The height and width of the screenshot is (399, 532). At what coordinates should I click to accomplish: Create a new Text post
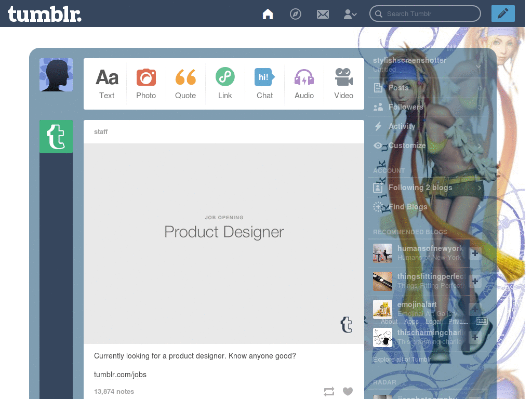click(x=107, y=84)
